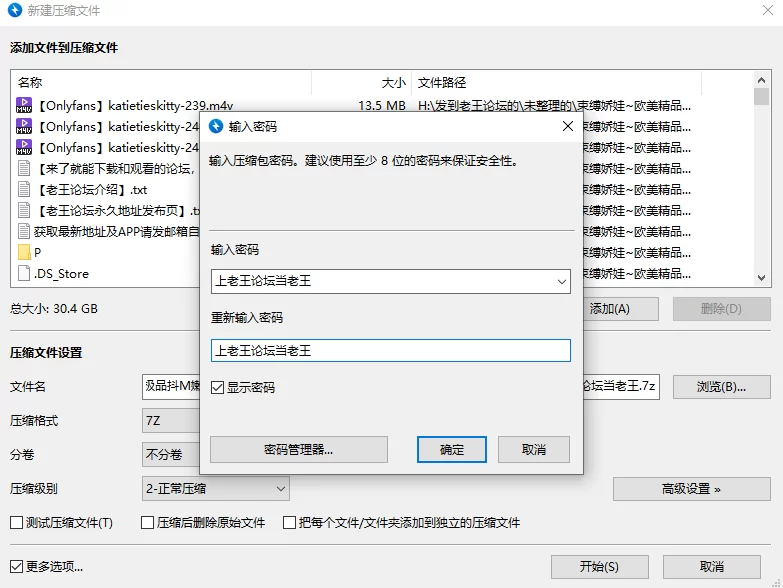Click the 删除(D) button
This screenshot has height=588, width=783.
click(x=722, y=309)
